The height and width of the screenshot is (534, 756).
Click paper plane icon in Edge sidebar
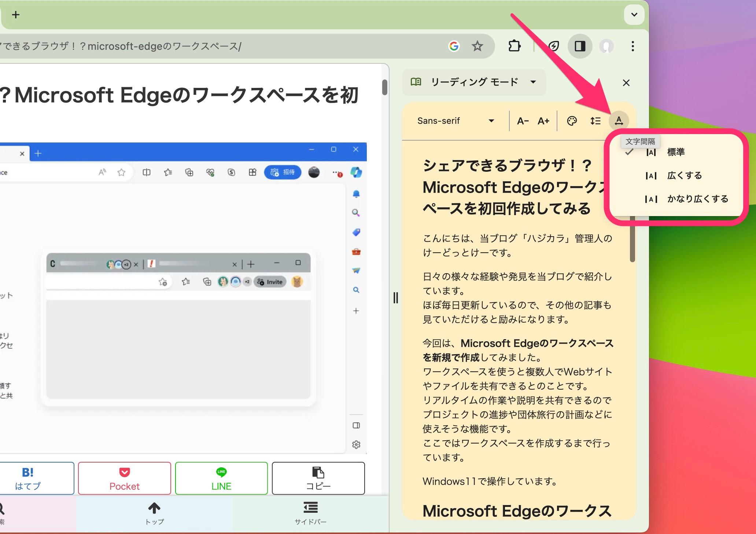coord(356,271)
